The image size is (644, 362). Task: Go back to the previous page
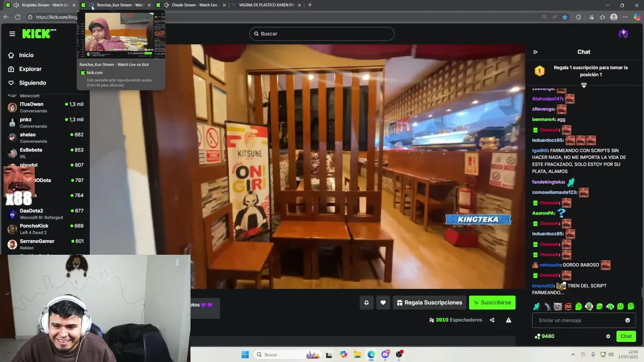(6, 17)
